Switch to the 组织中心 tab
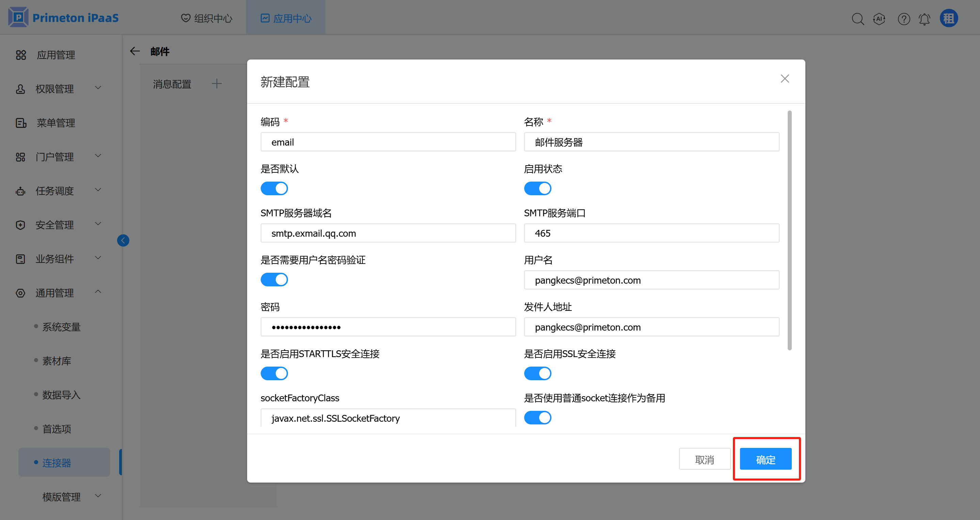980x520 pixels. (207, 18)
